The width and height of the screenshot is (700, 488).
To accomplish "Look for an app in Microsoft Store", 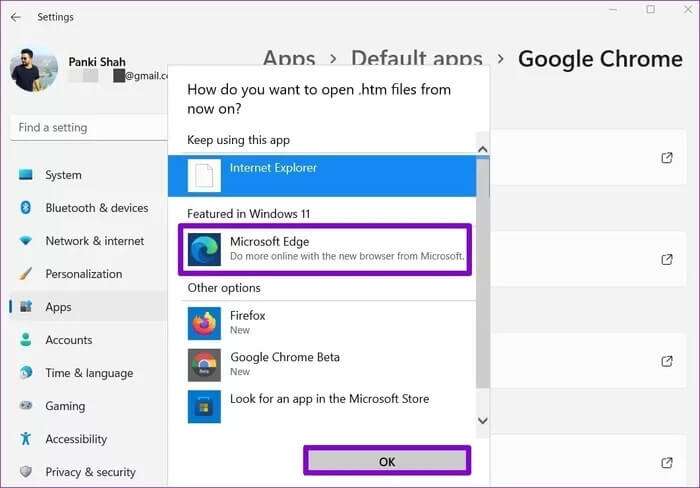I will [322, 406].
